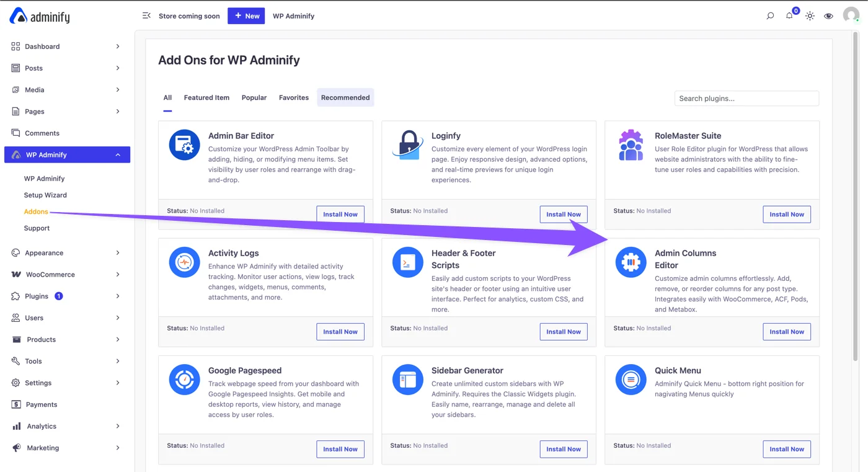Install the Loginfy addon
868x472 pixels.
pyautogui.click(x=563, y=214)
